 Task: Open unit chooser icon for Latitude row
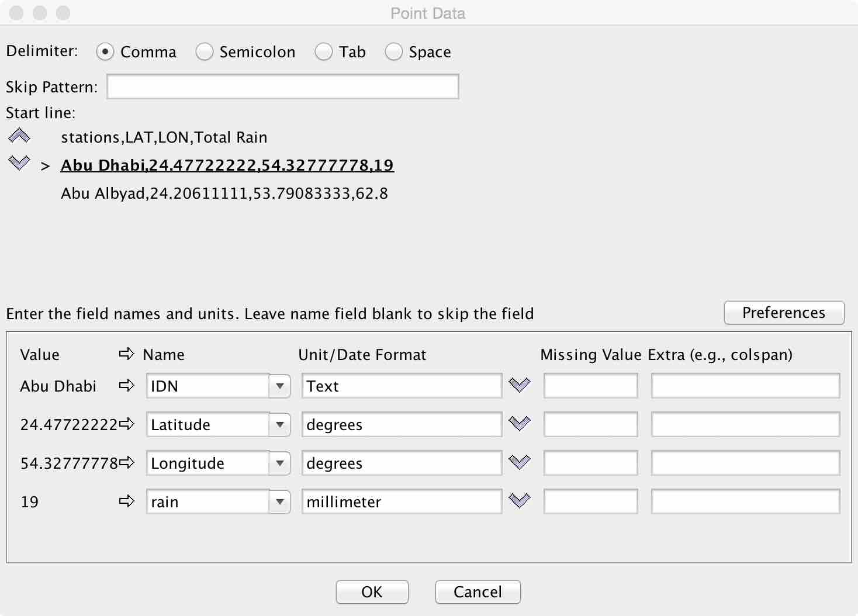(x=519, y=424)
